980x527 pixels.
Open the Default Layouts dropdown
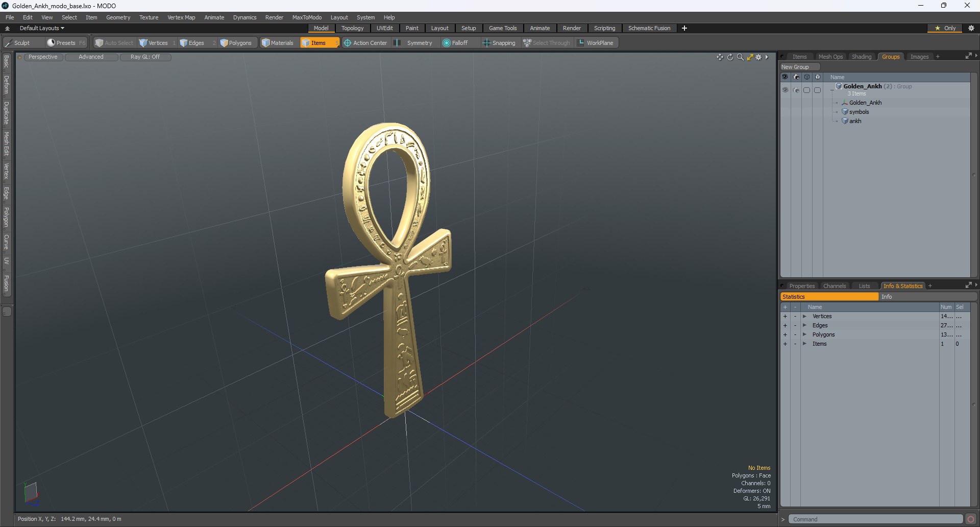(42, 28)
